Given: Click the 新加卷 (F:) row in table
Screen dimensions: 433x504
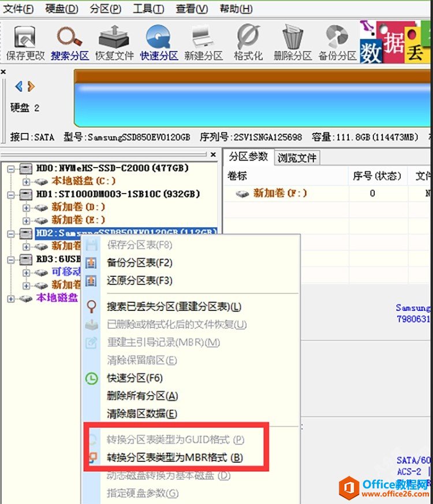Looking at the screenshot, I should 327,193.
